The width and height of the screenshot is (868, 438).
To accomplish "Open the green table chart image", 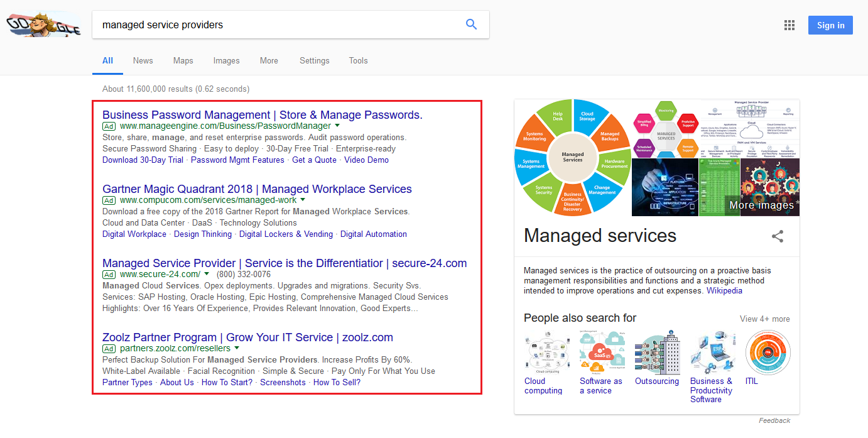I will (x=720, y=187).
